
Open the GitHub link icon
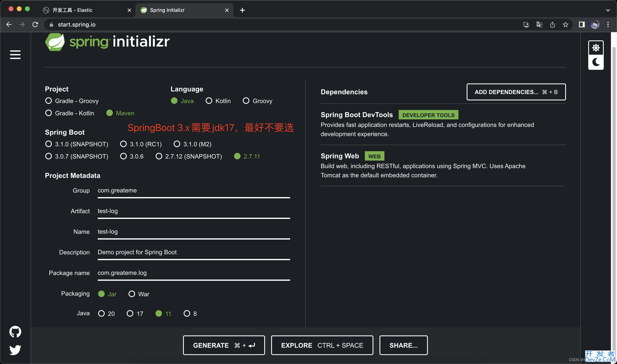[x=15, y=332]
